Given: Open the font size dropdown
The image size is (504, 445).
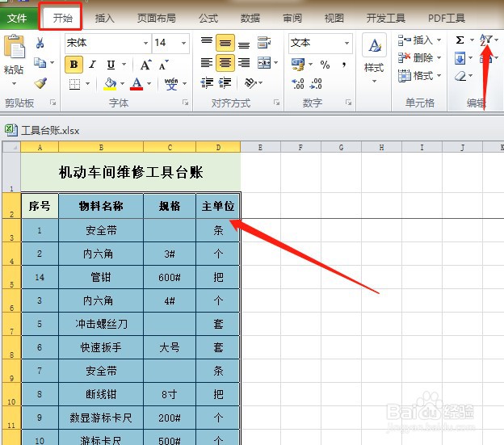Looking at the screenshot, I should click(x=183, y=43).
